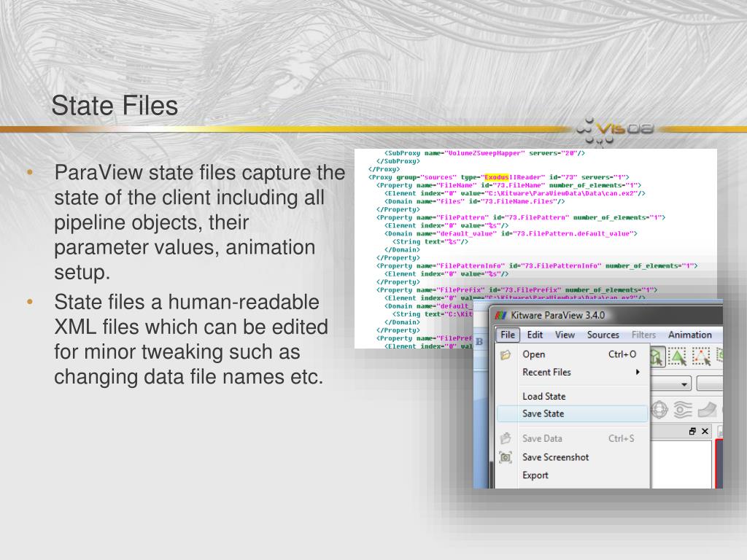Click the Property name="FilePrefix" XML line
The image size is (747, 560).
517,290
